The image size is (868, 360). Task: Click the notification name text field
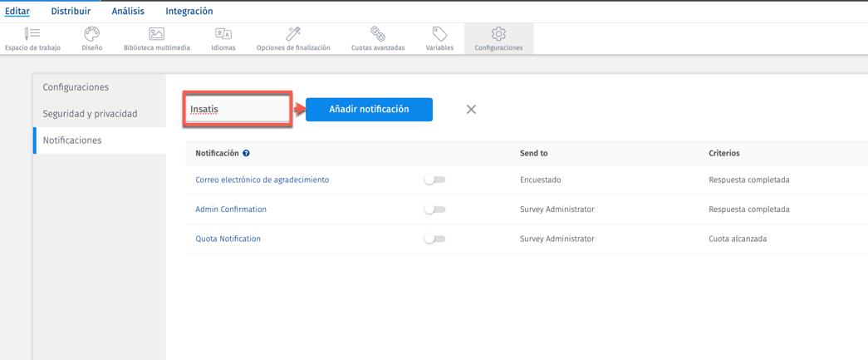pyautogui.click(x=238, y=109)
